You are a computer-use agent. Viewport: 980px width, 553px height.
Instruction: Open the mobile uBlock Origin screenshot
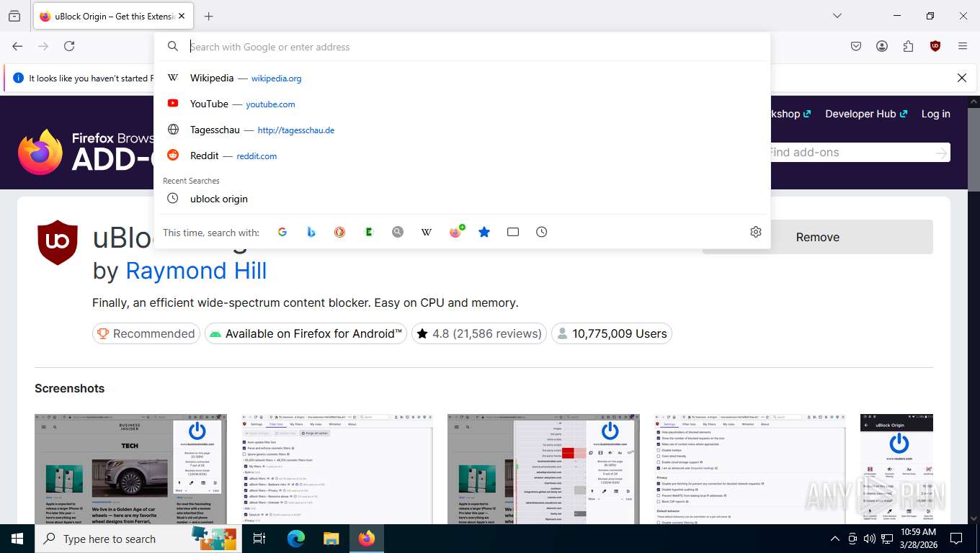tap(896, 469)
